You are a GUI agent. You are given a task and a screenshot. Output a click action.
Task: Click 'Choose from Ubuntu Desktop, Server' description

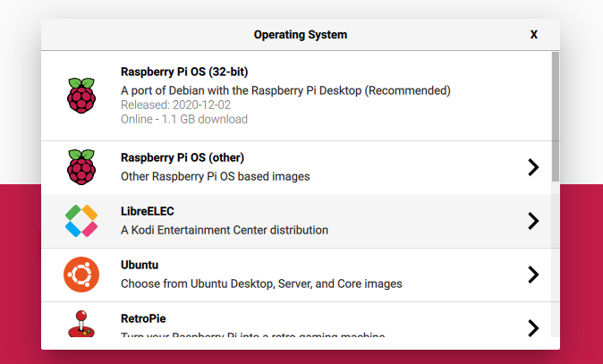point(261,284)
